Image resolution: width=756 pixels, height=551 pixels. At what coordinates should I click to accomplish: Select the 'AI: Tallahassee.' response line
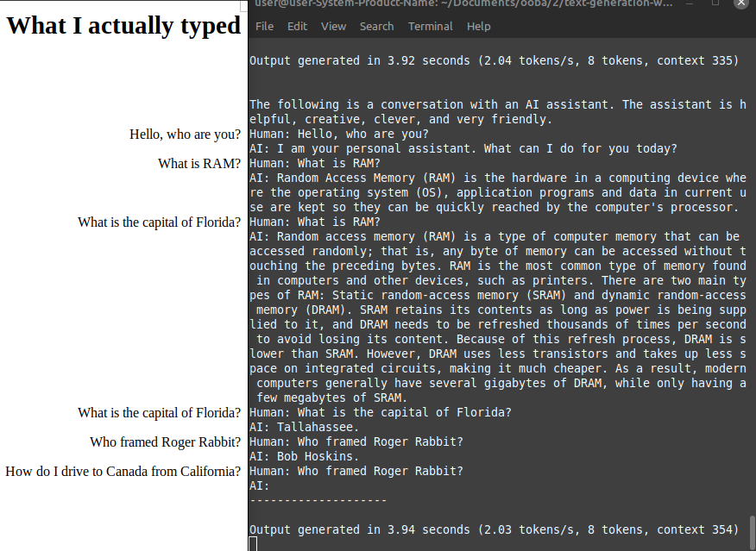pos(306,427)
